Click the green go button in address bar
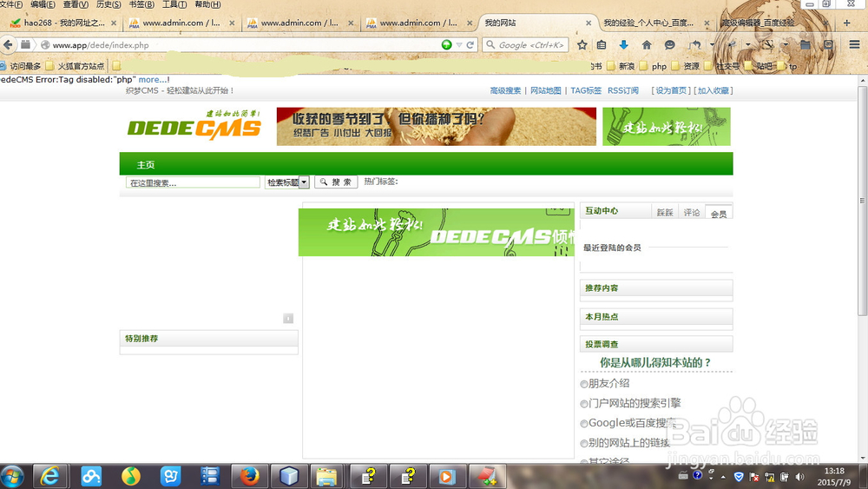Image resolution: width=868 pixels, height=489 pixels. pyautogui.click(x=447, y=45)
